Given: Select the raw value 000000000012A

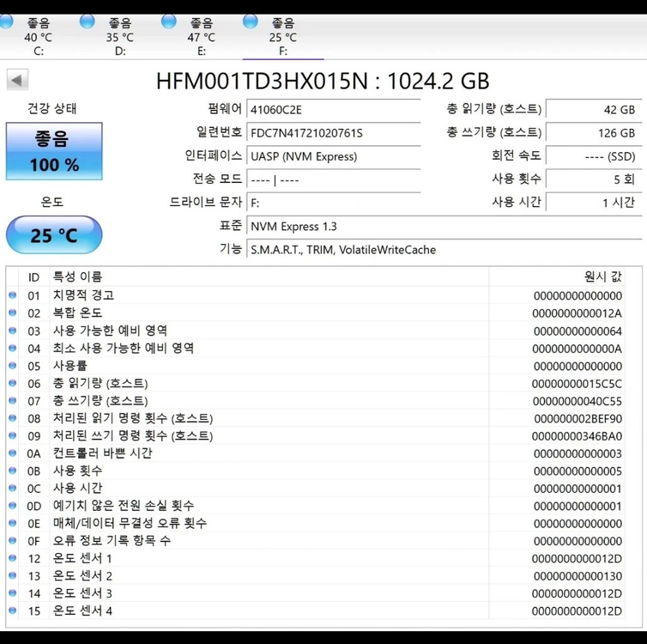Looking at the screenshot, I should coord(577,313).
